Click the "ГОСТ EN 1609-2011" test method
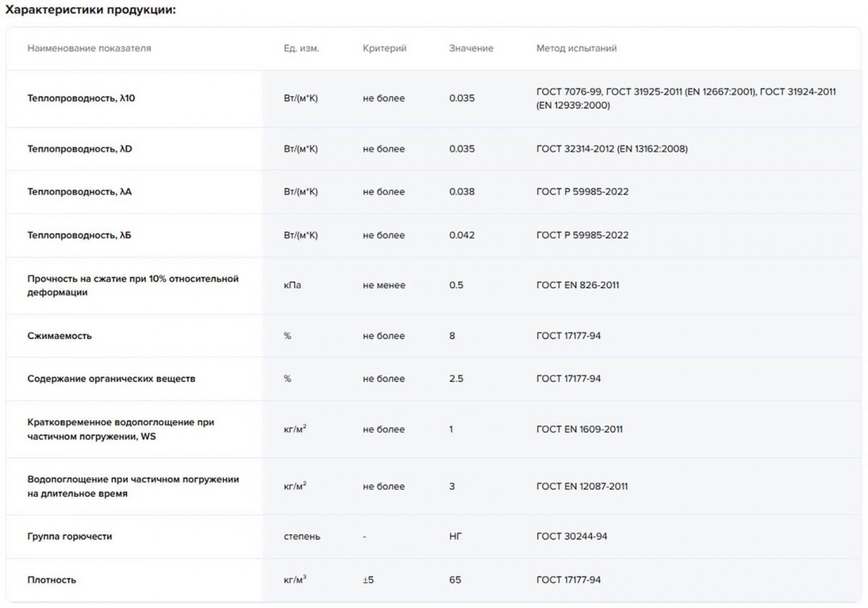This screenshot has height=608, width=868. click(x=579, y=430)
